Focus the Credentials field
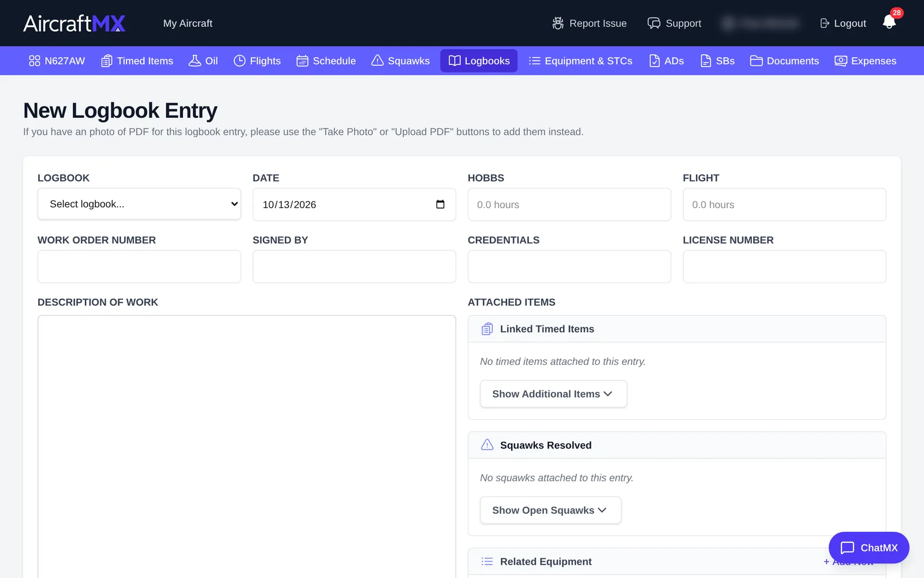Screen dimensions: 924x578 [x=569, y=266]
